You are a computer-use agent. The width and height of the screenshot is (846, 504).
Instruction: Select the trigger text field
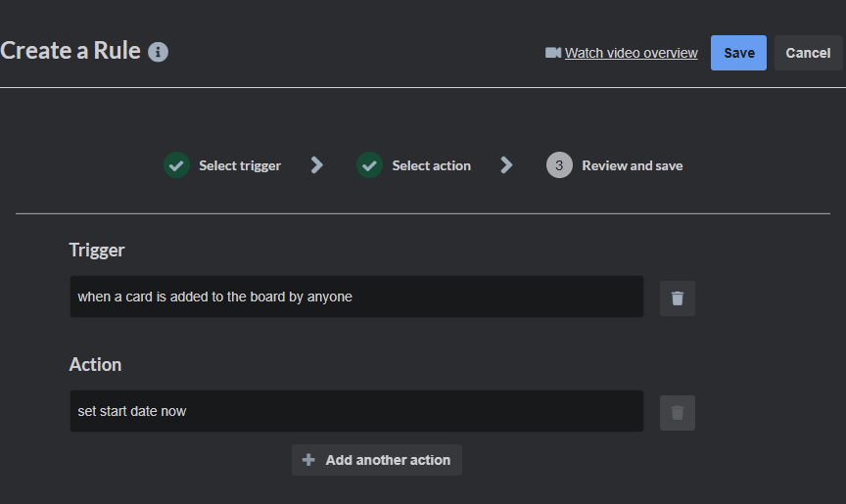[356, 297]
